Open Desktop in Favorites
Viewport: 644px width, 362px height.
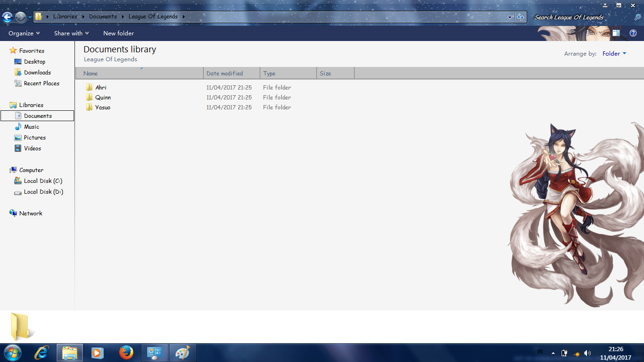[34, 62]
